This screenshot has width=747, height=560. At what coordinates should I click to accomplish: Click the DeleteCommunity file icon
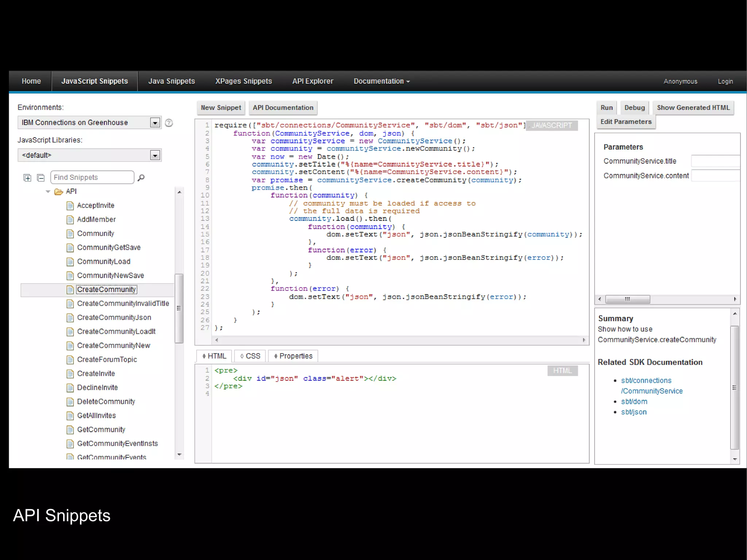point(70,402)
